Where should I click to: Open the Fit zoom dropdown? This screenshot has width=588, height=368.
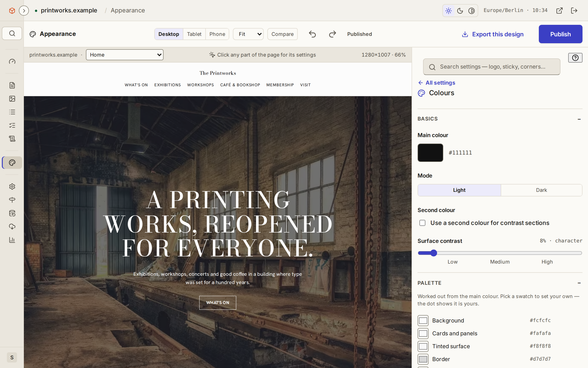pos(248,34)
